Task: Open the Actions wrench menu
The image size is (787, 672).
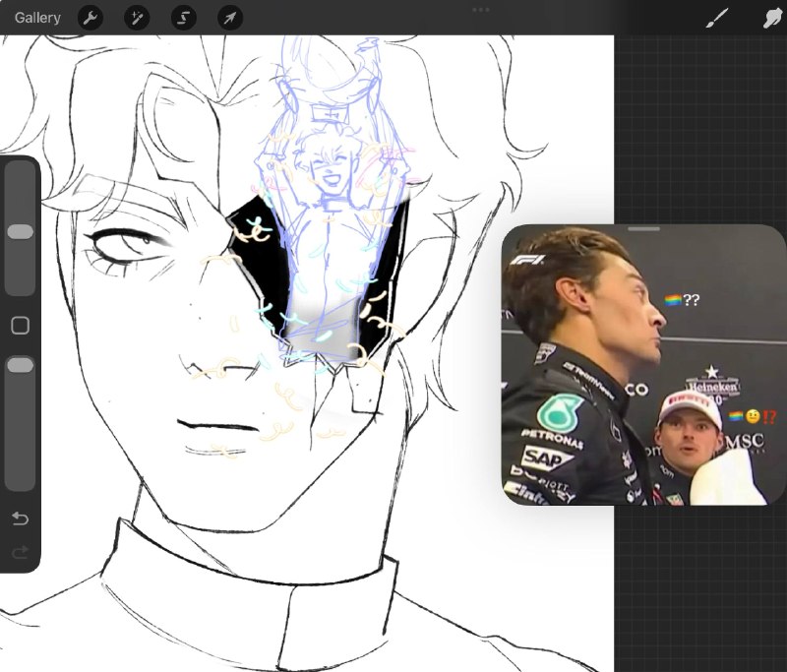Action: [91, 19]
